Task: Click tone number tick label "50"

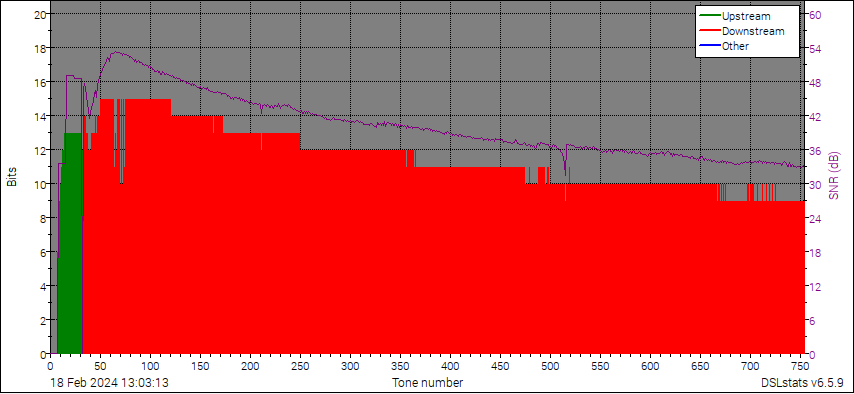Action: pyautogui.click(x=100, y=365)
